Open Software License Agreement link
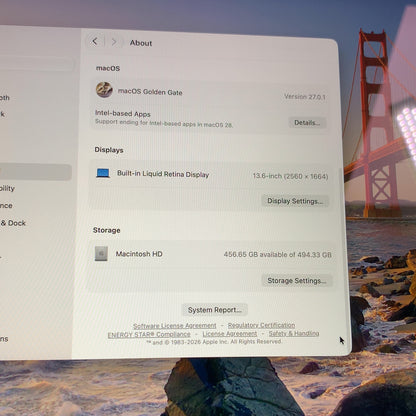416x416 pixels. click(x=175, y=326)
